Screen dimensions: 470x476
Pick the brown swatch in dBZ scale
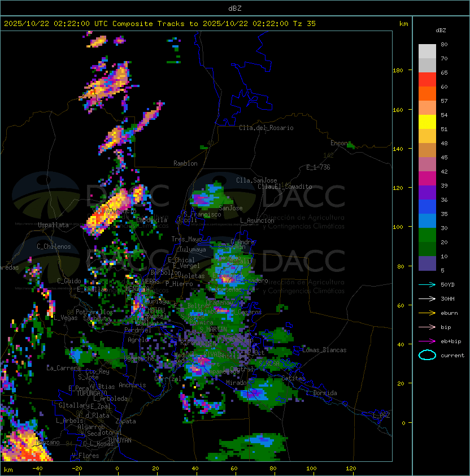tap(427, 150)
